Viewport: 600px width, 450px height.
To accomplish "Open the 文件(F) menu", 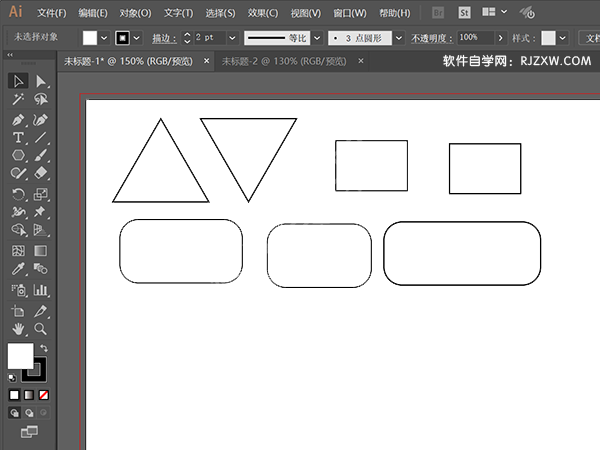I will pyautogui.click(x=51, y=13).
